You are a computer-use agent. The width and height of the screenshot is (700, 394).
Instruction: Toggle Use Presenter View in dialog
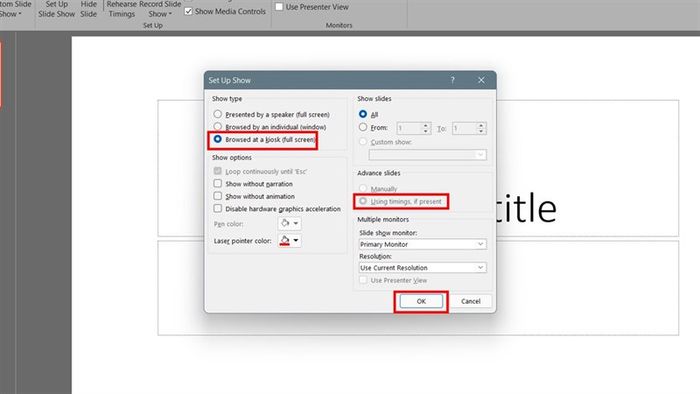(363, 280)
